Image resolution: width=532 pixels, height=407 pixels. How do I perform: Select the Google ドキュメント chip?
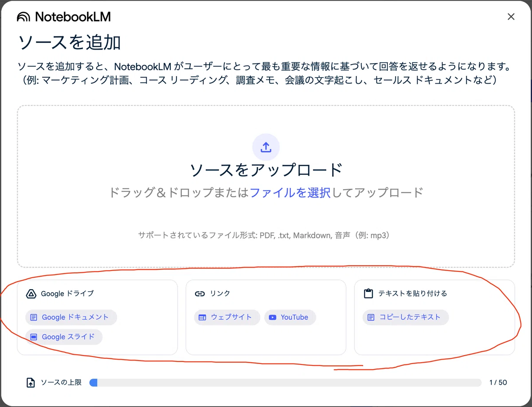click(71, 317)
